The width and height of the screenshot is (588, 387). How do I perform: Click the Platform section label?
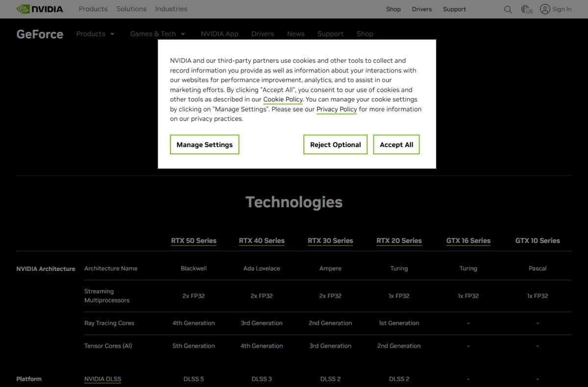click(x=29, y=379)
